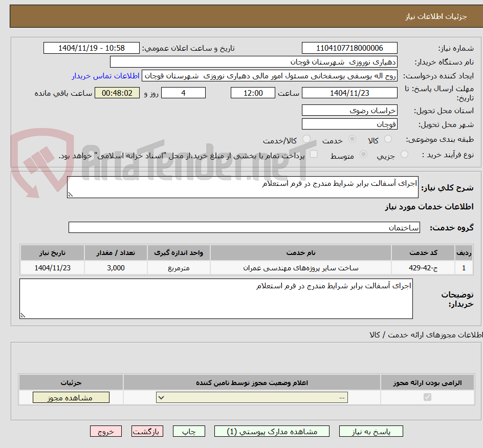Select the کالا/خدمت radio button
Image resolution: width=483 pixels, height=448 pixels.
(306, 139)
